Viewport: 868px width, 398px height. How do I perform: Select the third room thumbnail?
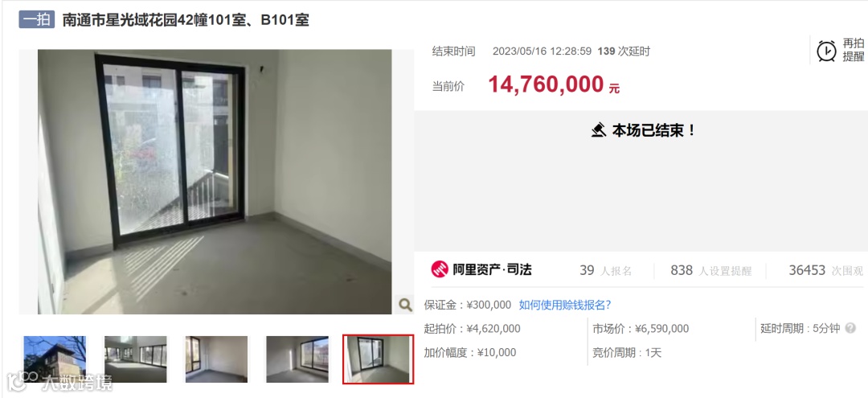point(216,359)
